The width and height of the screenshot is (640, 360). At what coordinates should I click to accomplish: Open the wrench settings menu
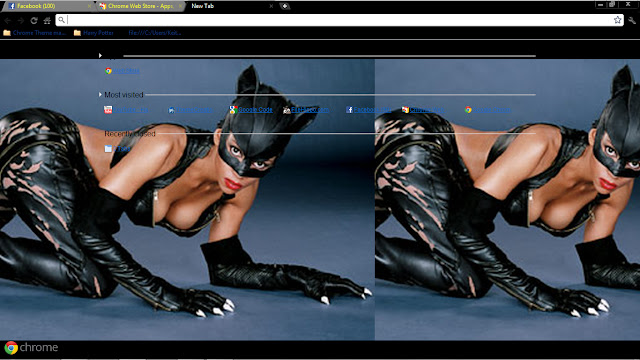tap(632, 20)
